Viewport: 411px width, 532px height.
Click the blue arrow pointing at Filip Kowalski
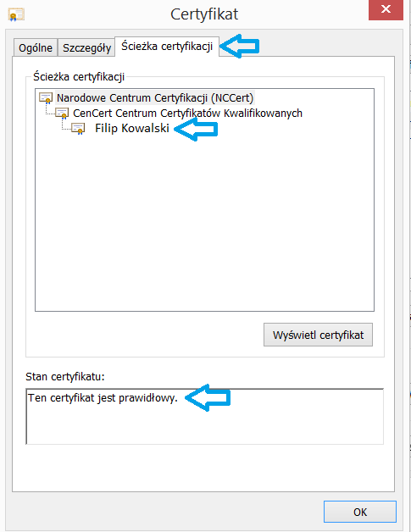click(196, 129)
